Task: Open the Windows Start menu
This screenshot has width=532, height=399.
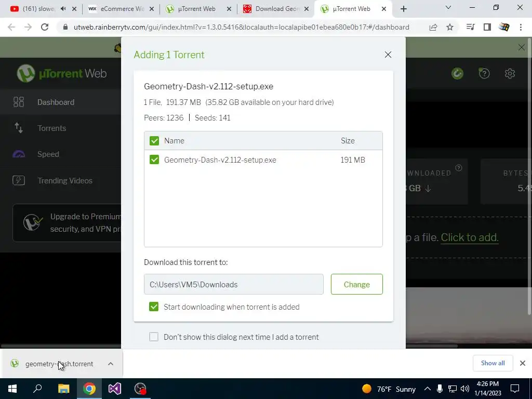Action: click(12, 389)
